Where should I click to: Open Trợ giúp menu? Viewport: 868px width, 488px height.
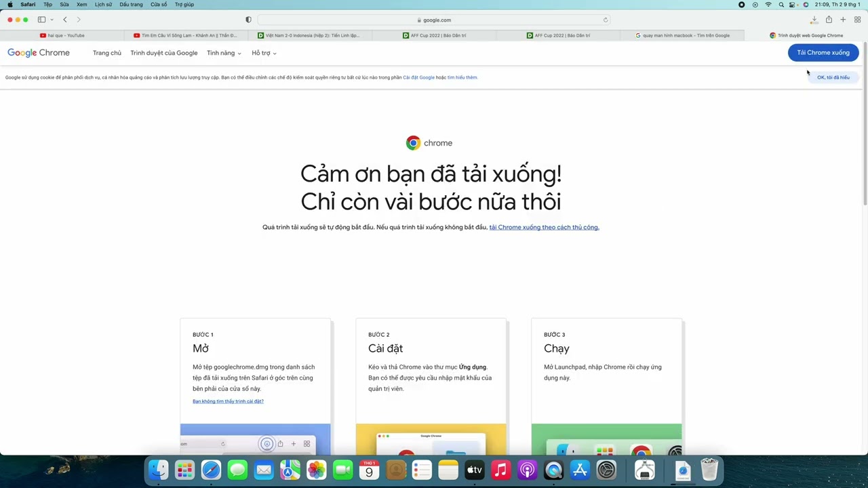(x=184, y=4)
